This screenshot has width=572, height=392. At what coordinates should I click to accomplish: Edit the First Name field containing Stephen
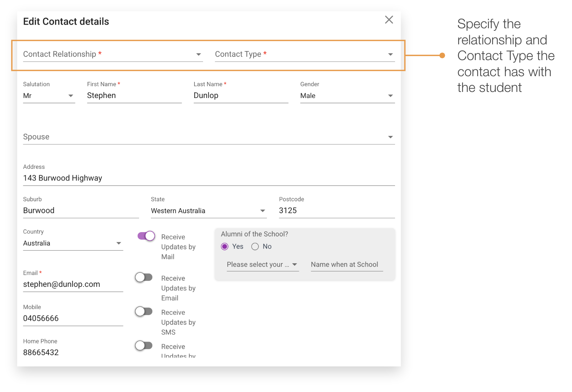134,95
